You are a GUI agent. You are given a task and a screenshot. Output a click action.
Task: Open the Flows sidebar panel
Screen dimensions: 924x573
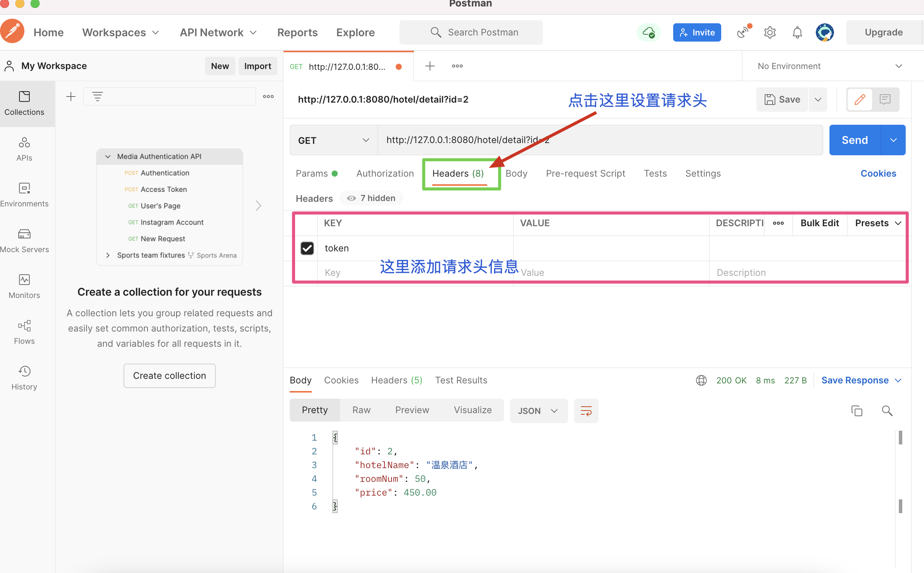(x=24, y=332)
